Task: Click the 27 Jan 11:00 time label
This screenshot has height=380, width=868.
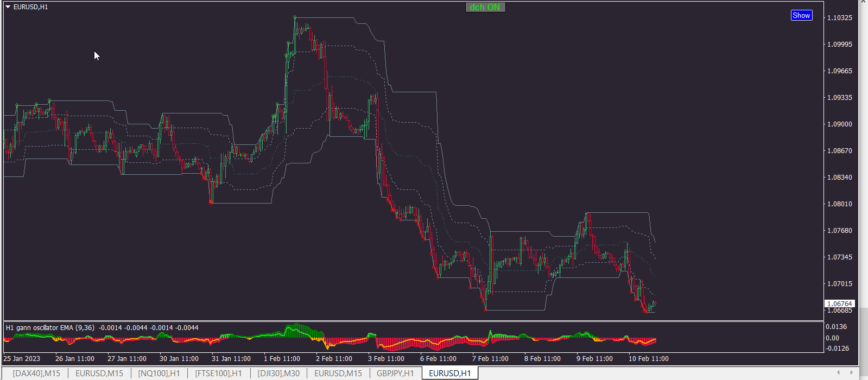Action: coord(127,359)
